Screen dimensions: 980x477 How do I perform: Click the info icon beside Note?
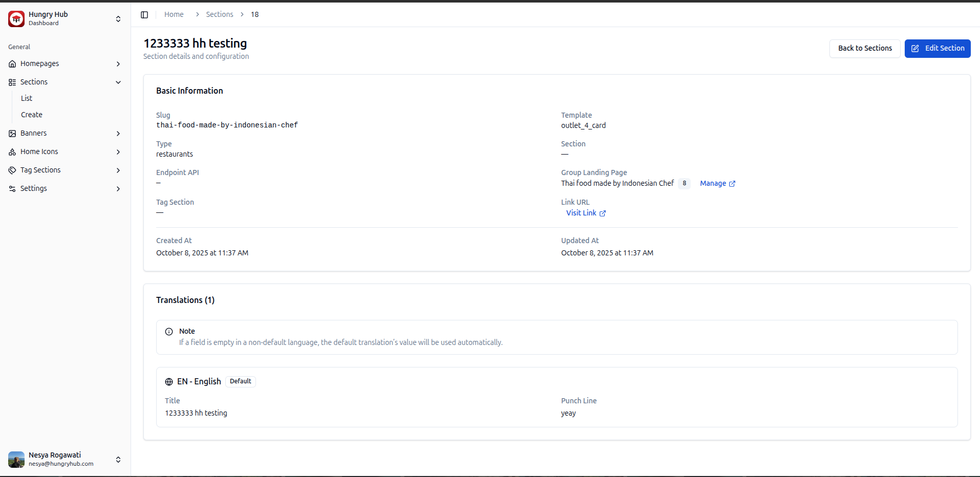click(x=169, y=332)
